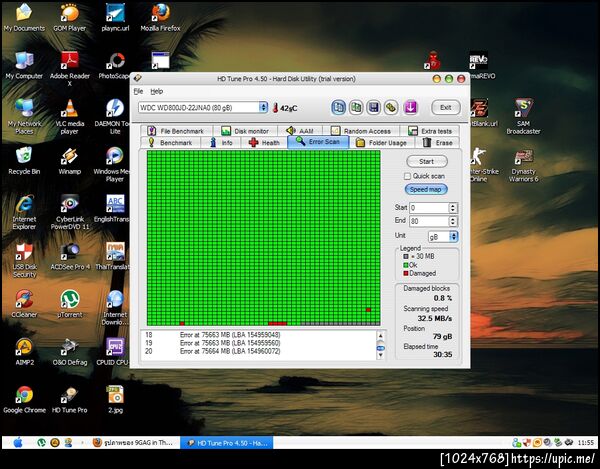Click the taskbar clock showing 11:55
The height and width of the screenshot is (469, 600).
(585, 443)
